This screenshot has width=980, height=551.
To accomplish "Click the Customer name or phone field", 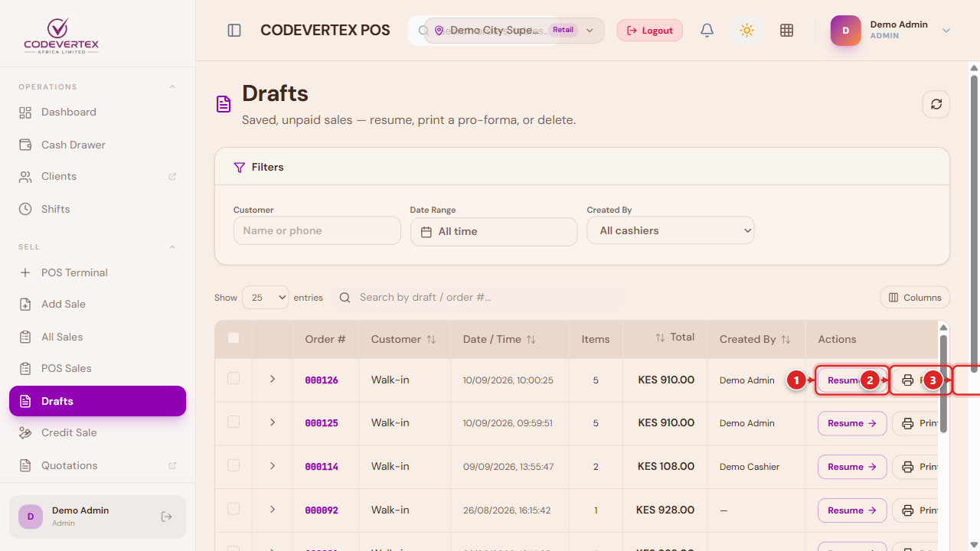I will pyautogui.click(x=317, y=230).
